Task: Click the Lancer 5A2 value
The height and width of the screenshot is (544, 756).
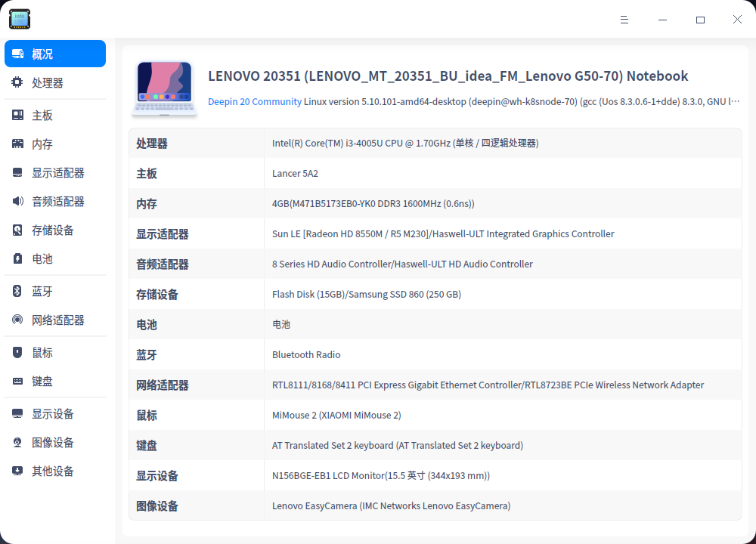Action: pyautogui.click(x=295, y=174)
